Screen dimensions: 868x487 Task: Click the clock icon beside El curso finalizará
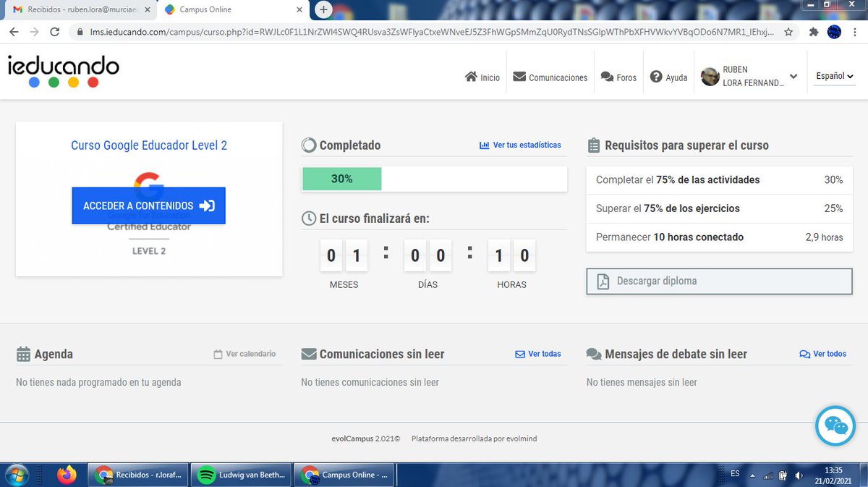click(309, 219)
